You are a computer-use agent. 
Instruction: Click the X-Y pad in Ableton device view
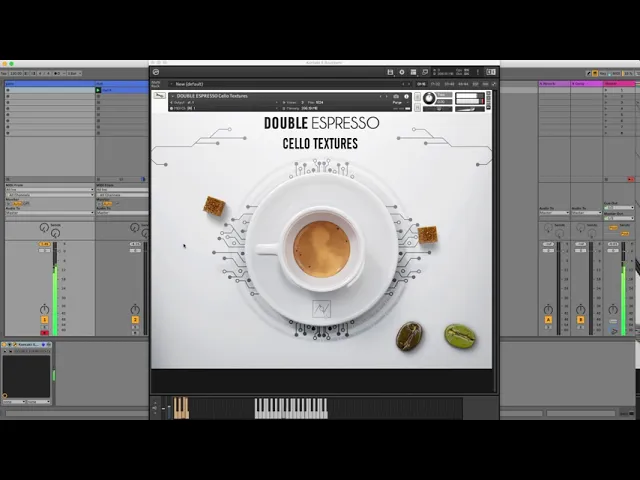(x=27, y=376)
